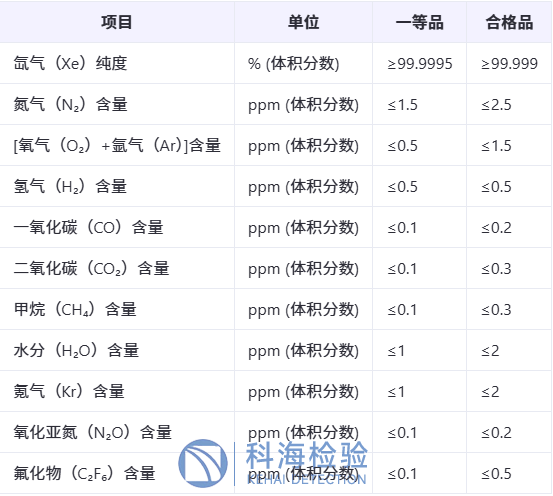Select the ≤1.5 first-grade value for 氮气
Viewport: 553px width, 496px height.
coord(402,105)
